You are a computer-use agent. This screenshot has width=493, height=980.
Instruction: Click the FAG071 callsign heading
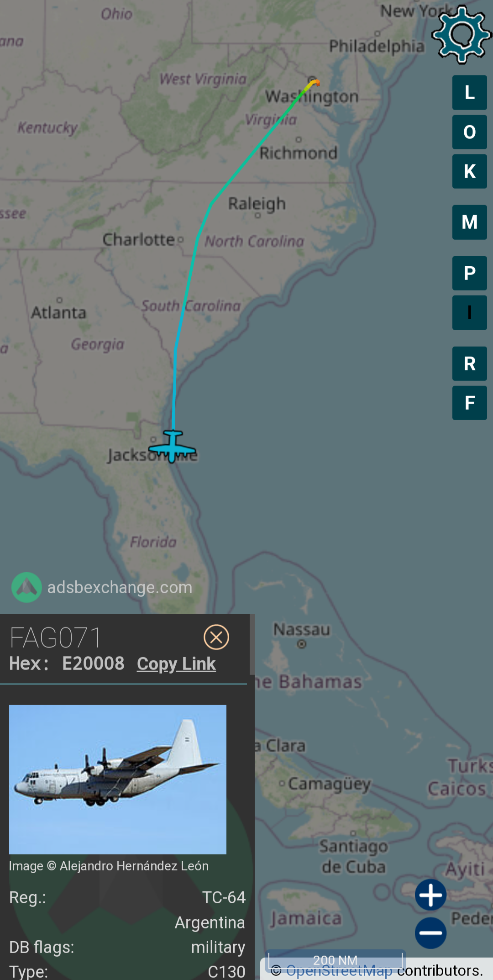pyautogui.click(x=56, y=638)
